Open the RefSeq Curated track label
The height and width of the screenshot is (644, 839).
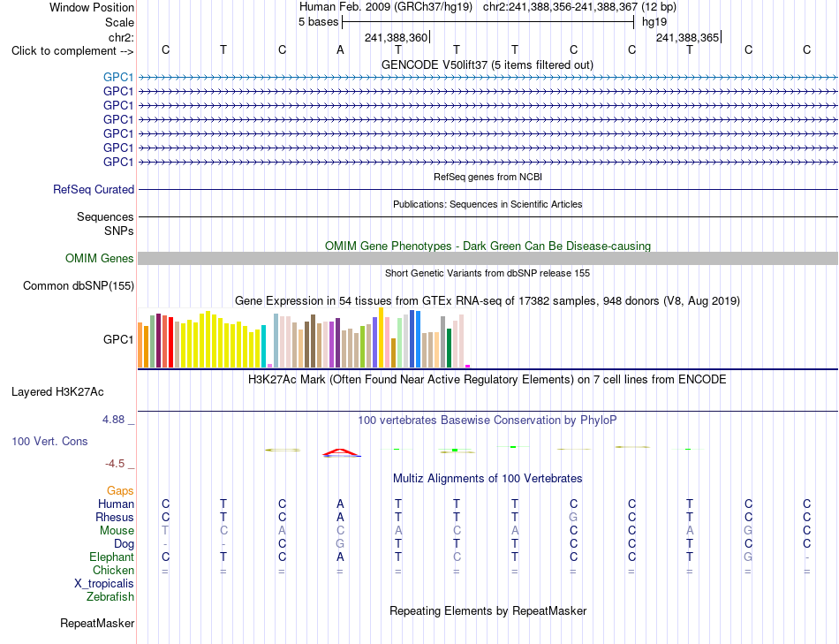pyautogui.click(x=94, y=190)
